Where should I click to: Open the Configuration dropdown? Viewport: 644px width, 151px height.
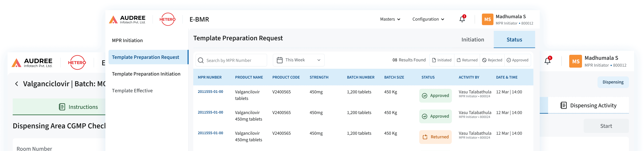click(x=428, y=19)
